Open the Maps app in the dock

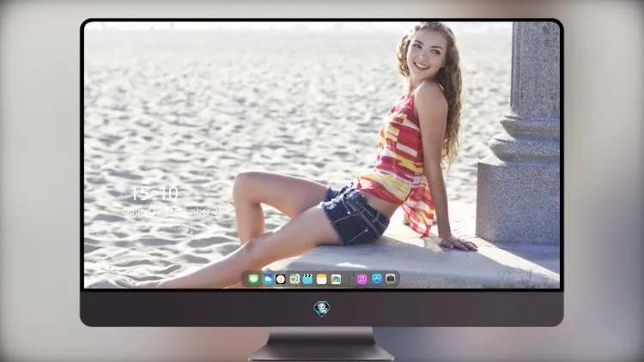pos(294,280)
